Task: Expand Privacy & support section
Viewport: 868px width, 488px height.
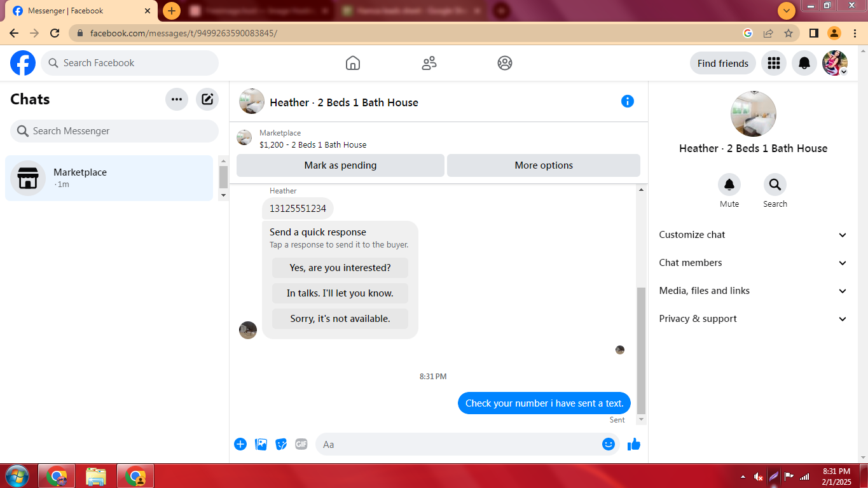Action: pos(753,319)
